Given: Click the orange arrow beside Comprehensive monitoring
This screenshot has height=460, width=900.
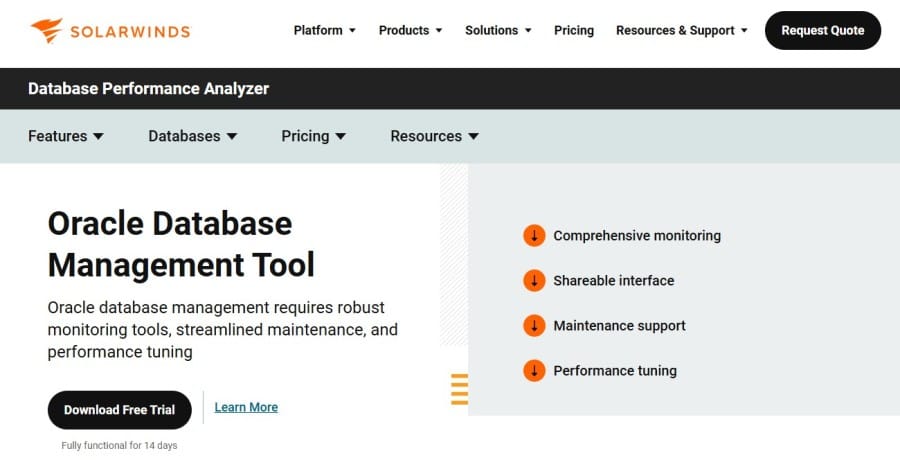Looking at the screenshot, I should coord(534,235).
